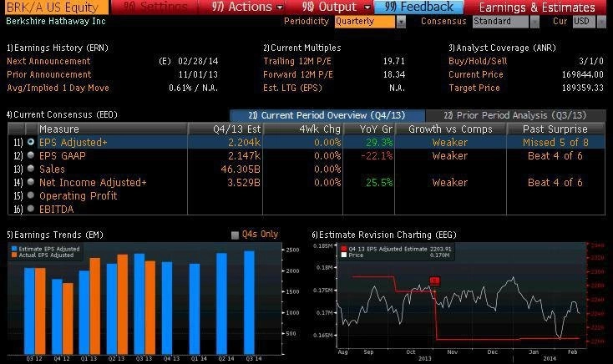Click the EBITDA measure label
The image size is (613, 364).
56,210
